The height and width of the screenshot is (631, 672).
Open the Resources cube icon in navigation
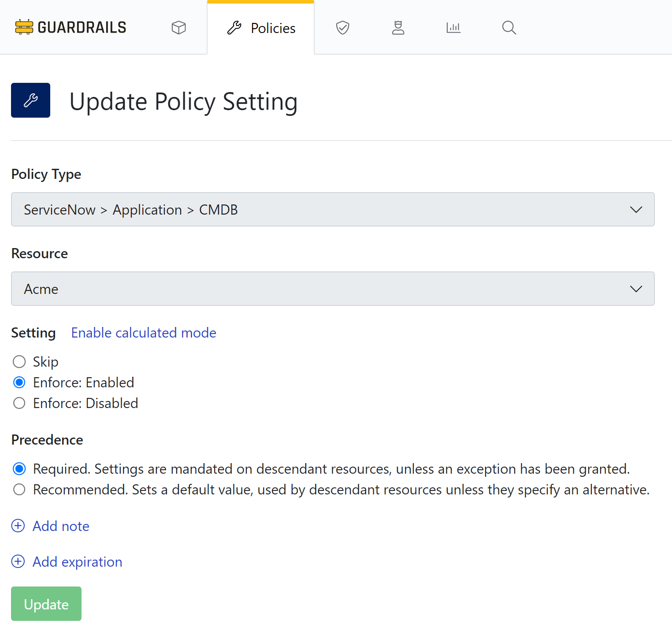pyautogui.click(x=178, y=27)
